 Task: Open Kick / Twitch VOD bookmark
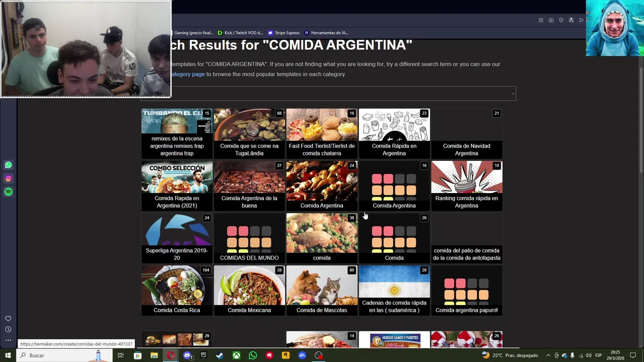point(240,33)
